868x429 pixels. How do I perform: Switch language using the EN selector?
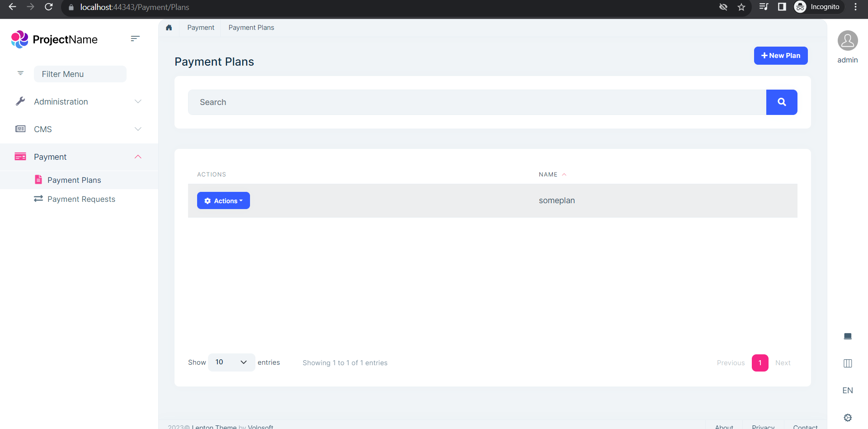coord(848,391)
